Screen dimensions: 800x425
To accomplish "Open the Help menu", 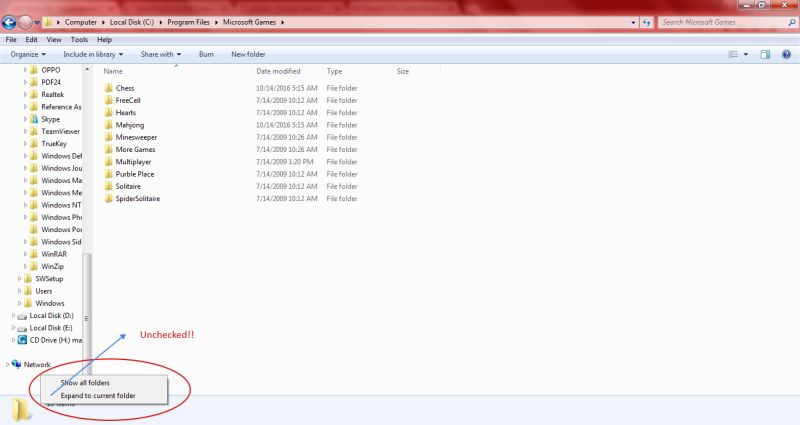I will [x=104, y=39].
